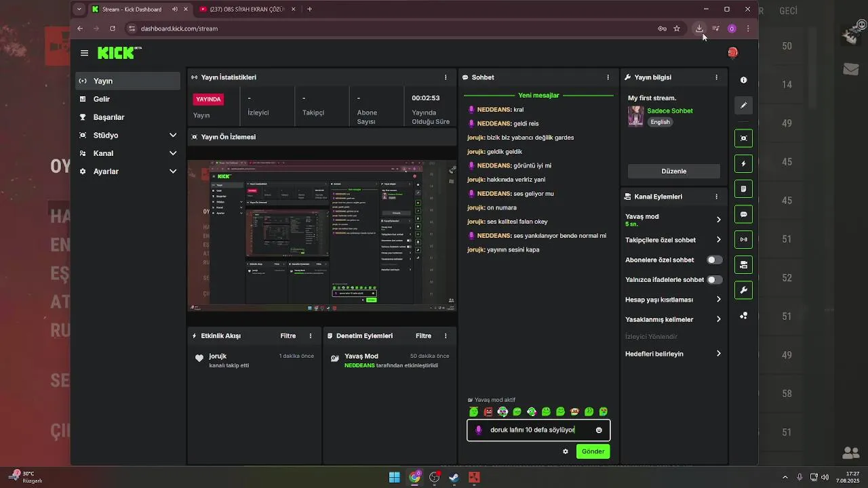Screen dimensions: 868x488
Task: Toggle the chat bubble widget icon in sidebar
Action: [x=743, y=214]
